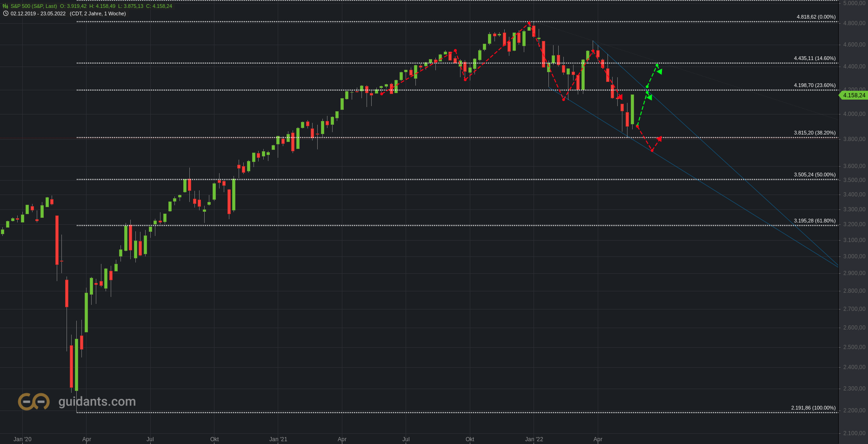Click the 2.100,00 price axis label
This screenshot has width=868, height=444.
click(854, 433)
